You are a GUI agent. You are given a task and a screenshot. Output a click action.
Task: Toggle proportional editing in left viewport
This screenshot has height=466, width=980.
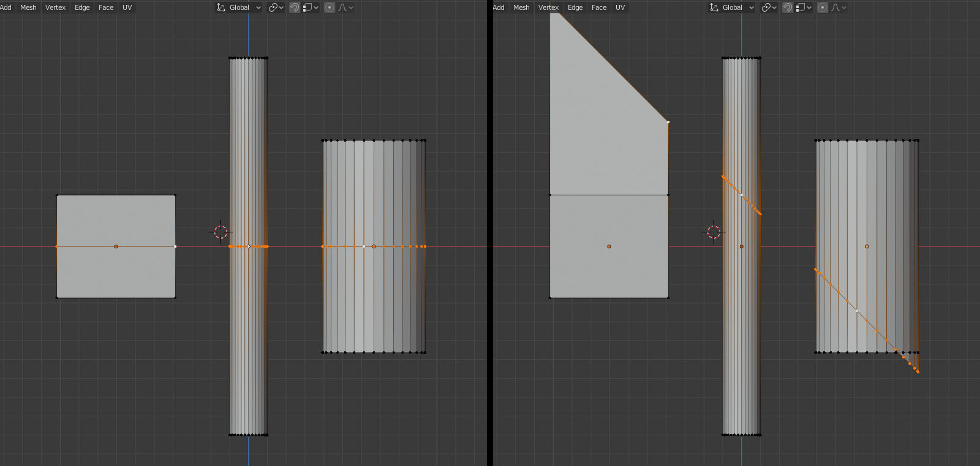coord(330,7)
